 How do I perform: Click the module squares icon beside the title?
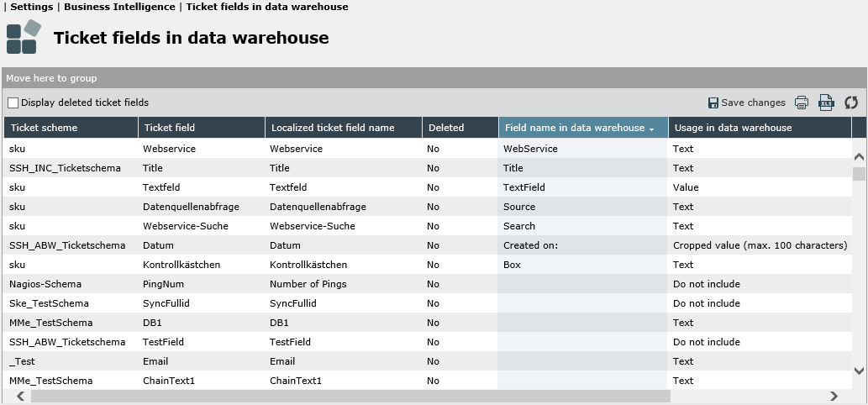(24, 37)
